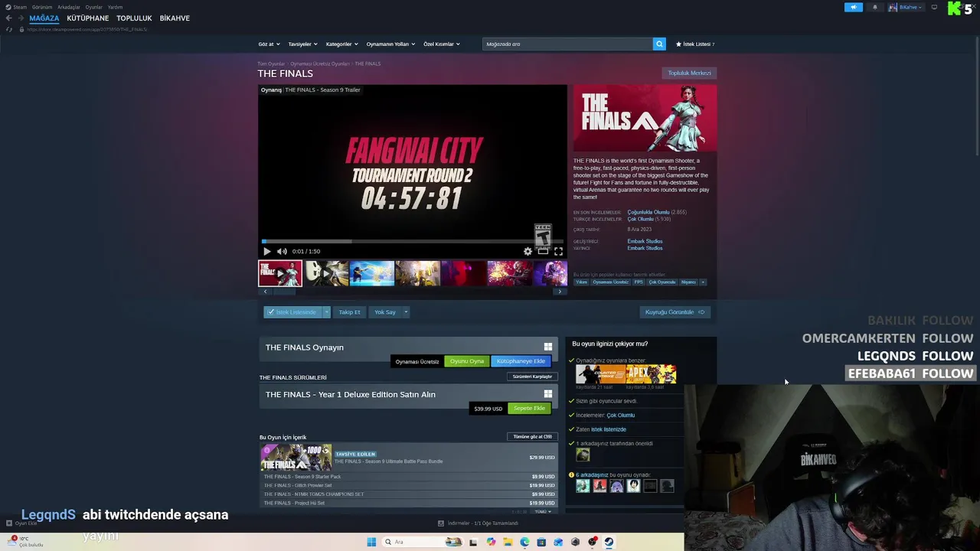Image resolution: width=980 pixels, height=551 pixels.
Task: Open the Oyunlar menu
Action: point(94,7)
